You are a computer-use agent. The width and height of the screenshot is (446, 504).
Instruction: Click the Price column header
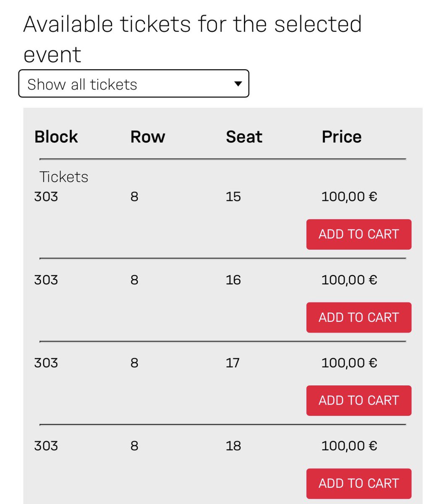(341, 137)
